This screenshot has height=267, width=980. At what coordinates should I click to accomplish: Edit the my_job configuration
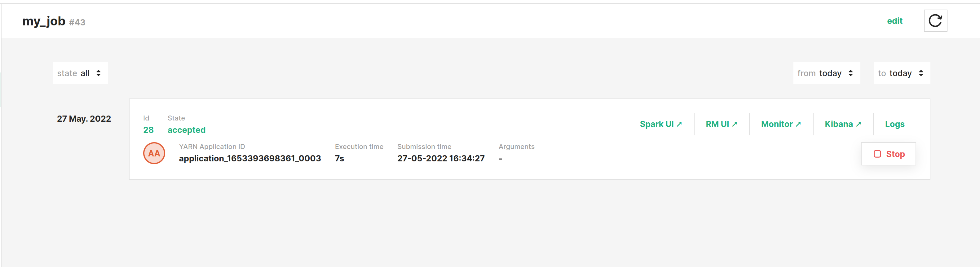coord(895,21)
